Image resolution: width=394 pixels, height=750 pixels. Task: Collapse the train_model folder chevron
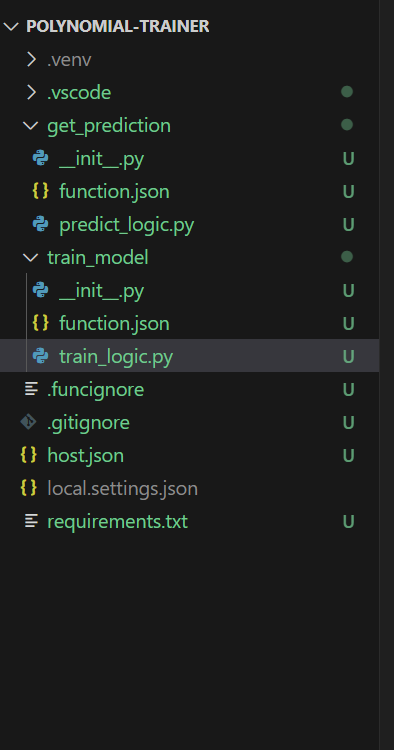coord(31,257)
